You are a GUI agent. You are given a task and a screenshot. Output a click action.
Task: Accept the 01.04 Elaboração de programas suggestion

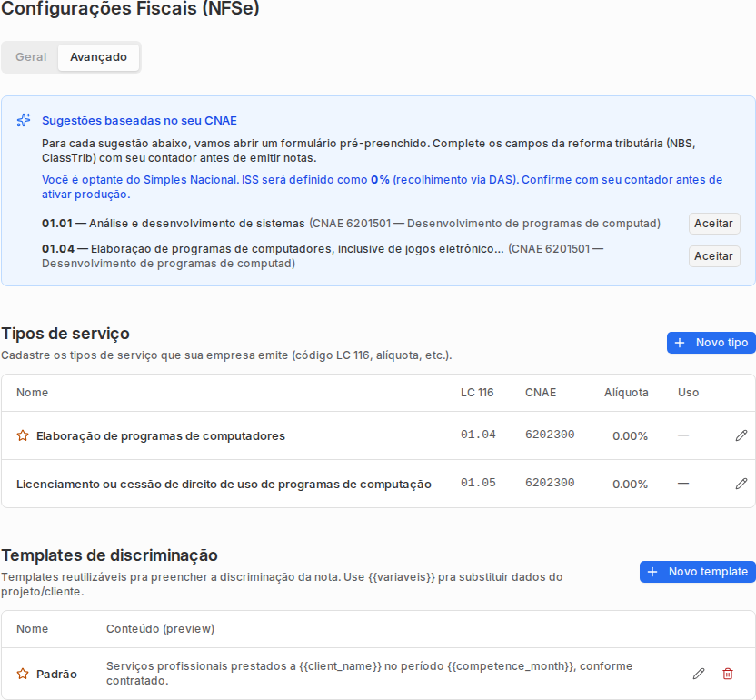click(713, 255)
